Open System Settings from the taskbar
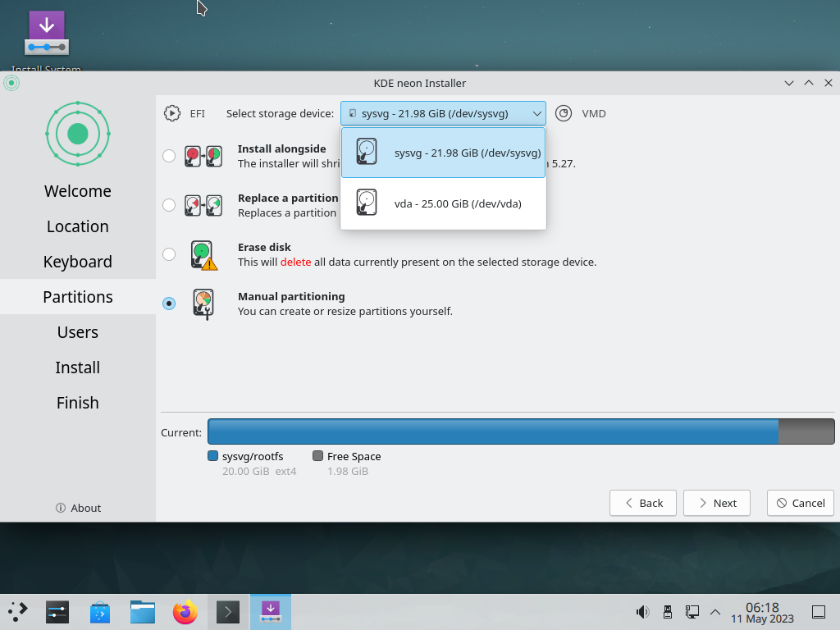 [57, 612]
